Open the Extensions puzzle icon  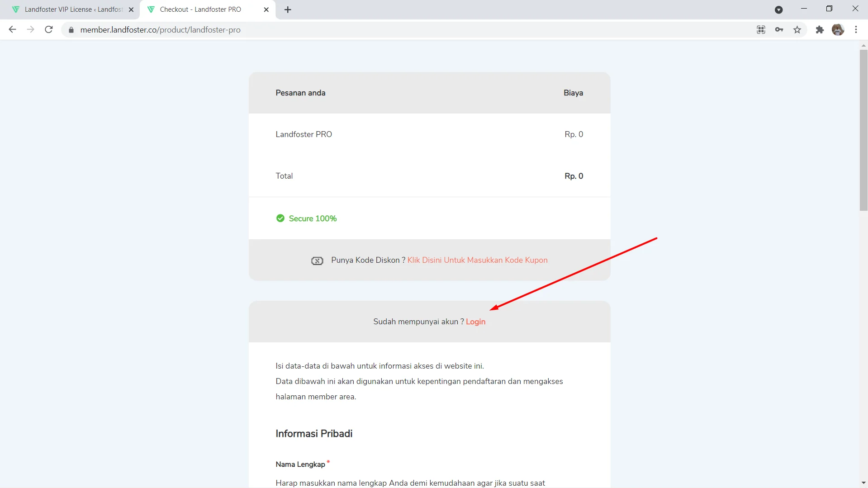coord(820,30)
